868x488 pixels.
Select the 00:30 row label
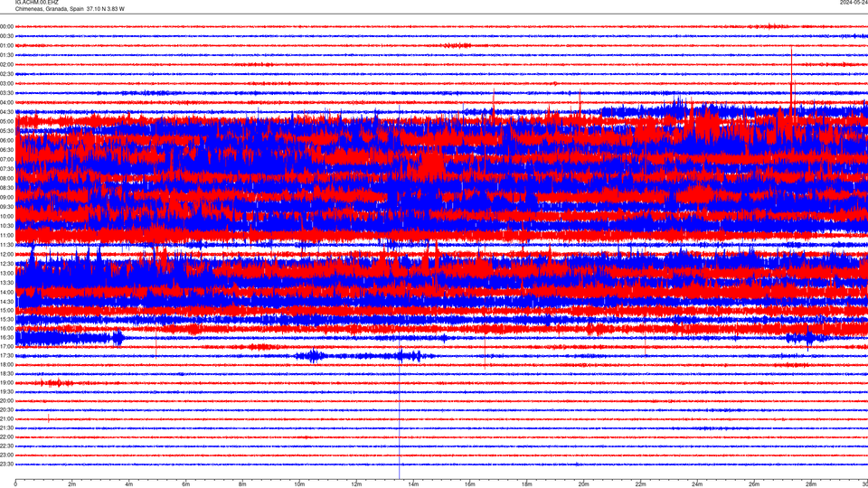point(6,36)
